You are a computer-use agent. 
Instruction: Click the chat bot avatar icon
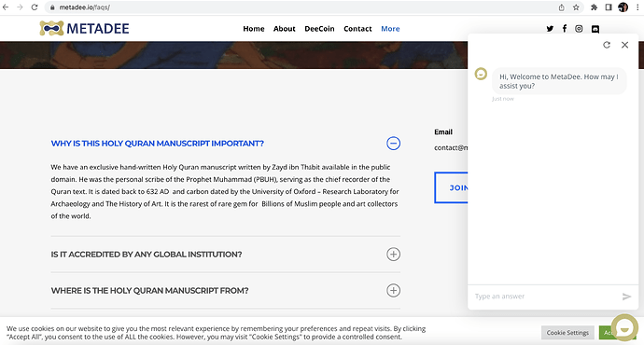(481, 74)
